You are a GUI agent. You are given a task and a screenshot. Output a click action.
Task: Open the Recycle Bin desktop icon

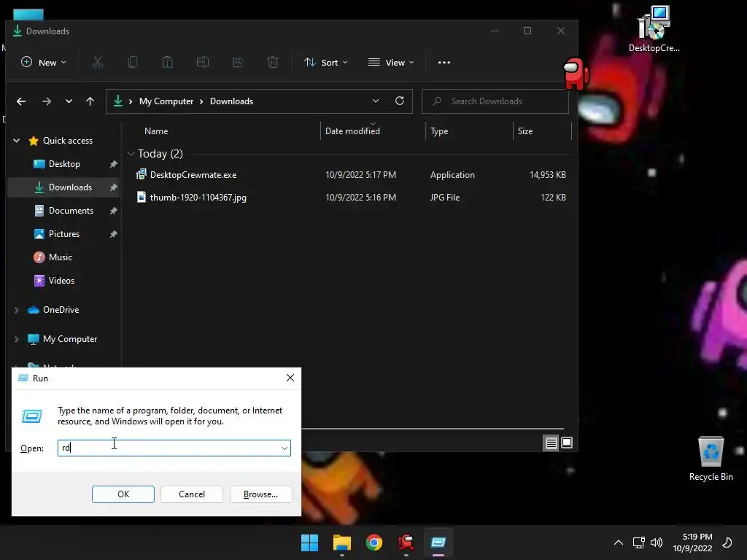[x=711, y=459]
